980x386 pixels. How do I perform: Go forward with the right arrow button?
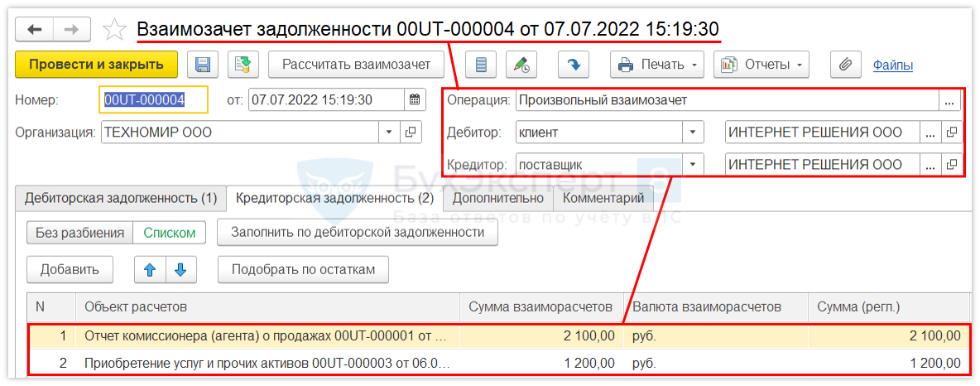72,29
